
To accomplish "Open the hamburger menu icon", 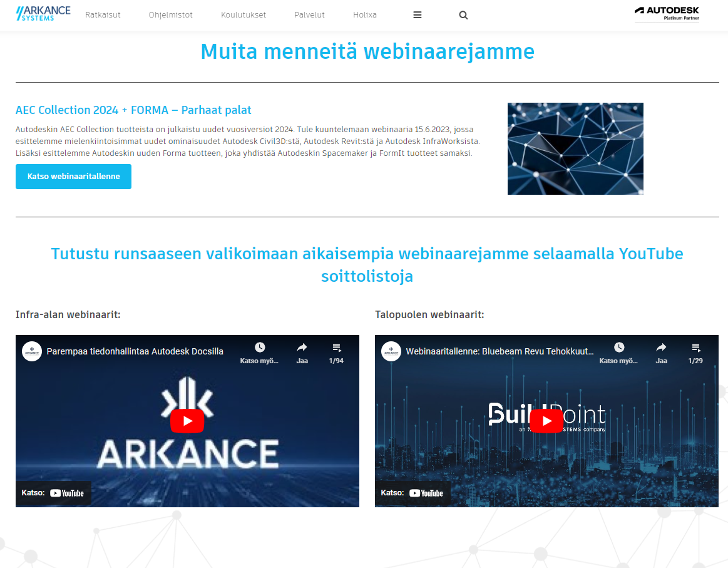I will pyautogui.click(x=418, y=15).
